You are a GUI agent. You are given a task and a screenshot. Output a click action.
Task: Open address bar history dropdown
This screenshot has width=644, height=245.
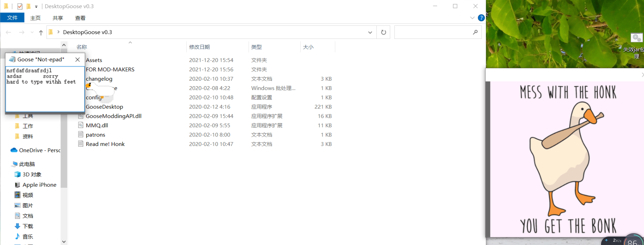click(x=370, y=32)
